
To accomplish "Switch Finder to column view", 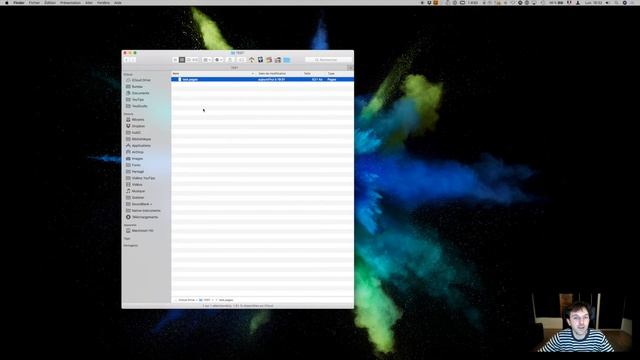I will (x=189, y=60).
